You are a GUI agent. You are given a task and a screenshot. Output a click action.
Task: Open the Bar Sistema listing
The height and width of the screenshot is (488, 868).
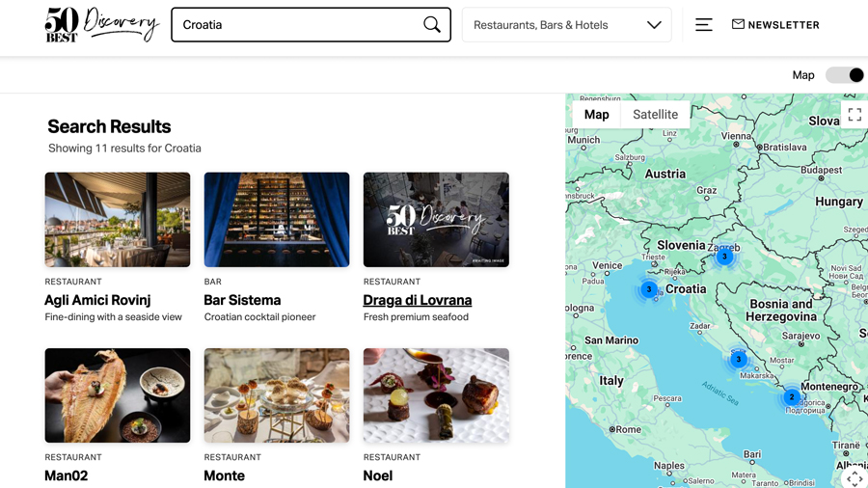pos(242,301)
